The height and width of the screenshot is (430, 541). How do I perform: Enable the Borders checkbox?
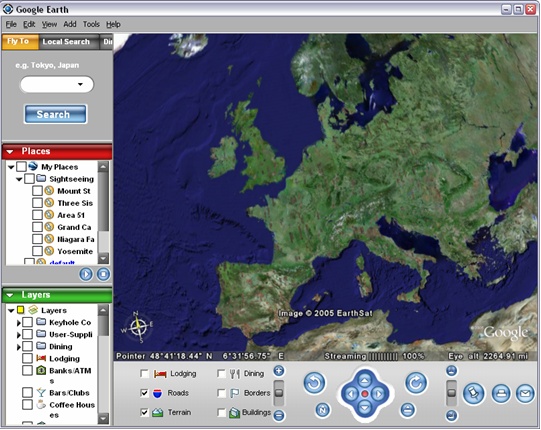(x=221, y=393)
